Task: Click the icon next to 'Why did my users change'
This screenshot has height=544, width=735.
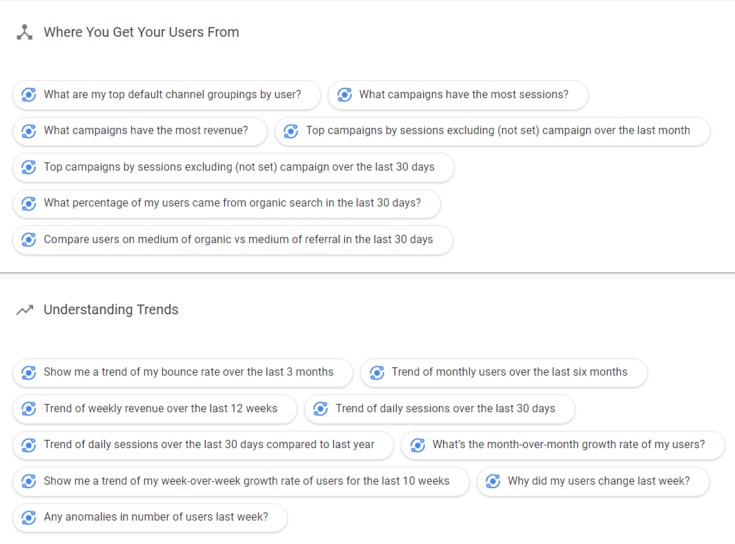Action: coord(493,481)
